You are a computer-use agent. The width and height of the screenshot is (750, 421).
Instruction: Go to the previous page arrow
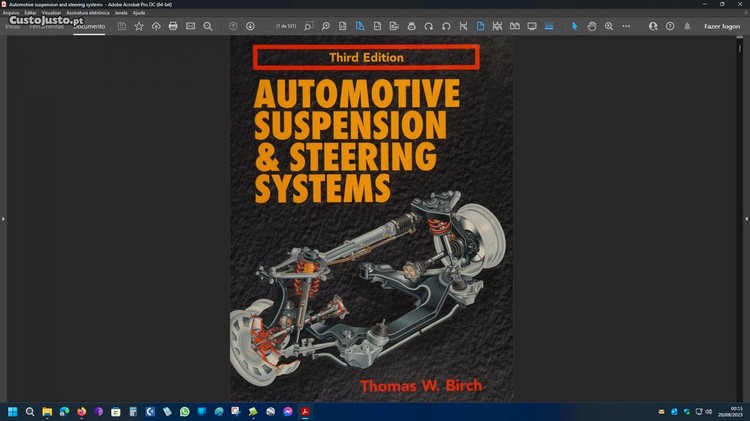(233, 26)
